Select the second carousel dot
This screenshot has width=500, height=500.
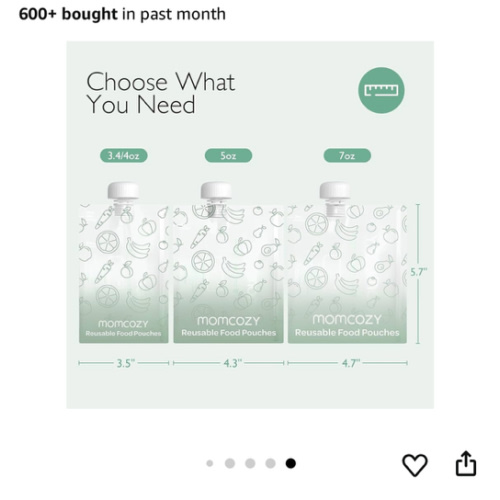tap(230, 463)
